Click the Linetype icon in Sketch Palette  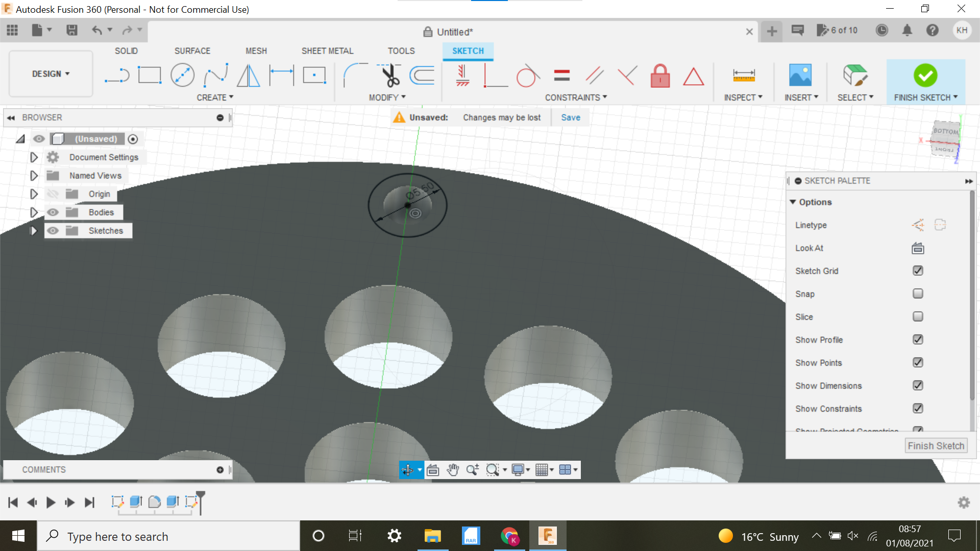tap(917, 224)
